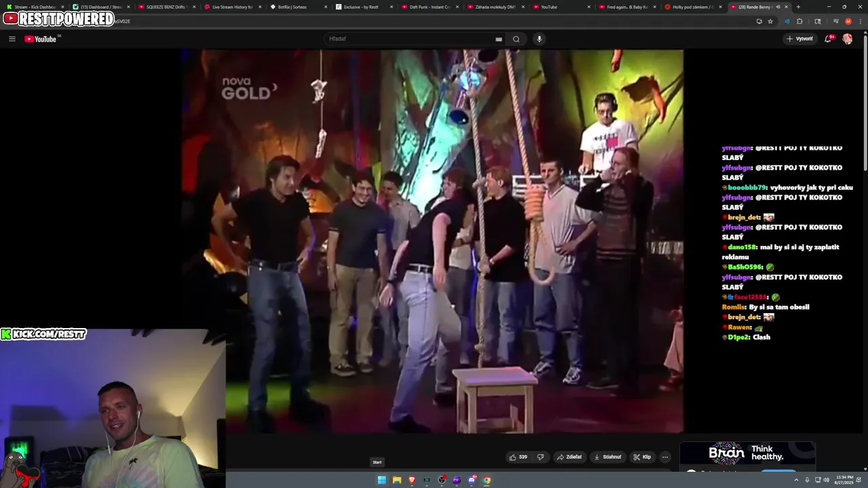Screen dimensions: 868x488
Task: Dislike the video with thumbs-down icon
Action: pyautogui.click(x=540, y=457)
